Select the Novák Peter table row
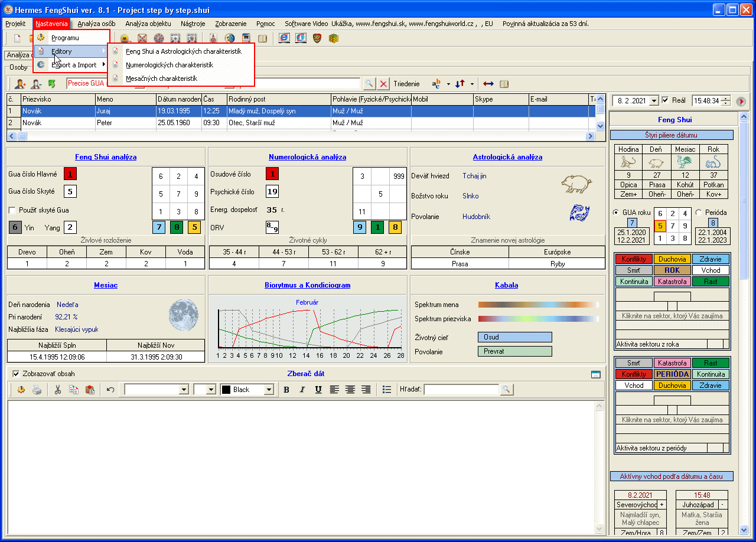 301,123
